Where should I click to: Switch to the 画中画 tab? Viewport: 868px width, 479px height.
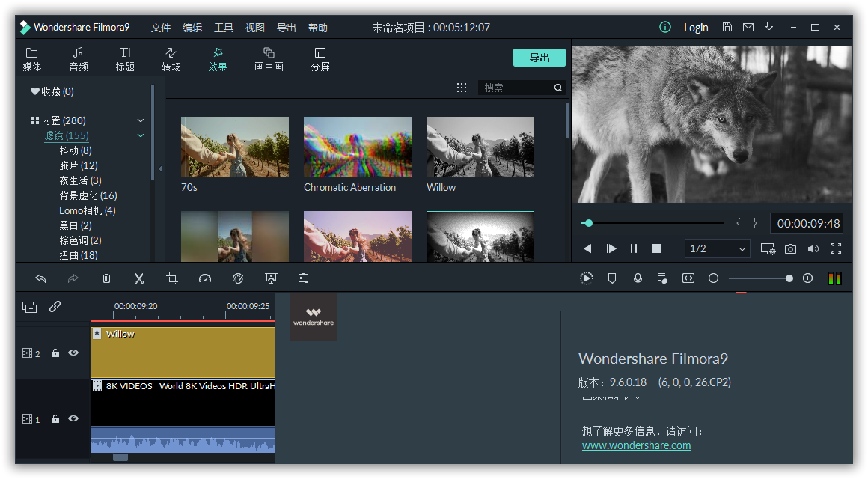tap(269, 59)
